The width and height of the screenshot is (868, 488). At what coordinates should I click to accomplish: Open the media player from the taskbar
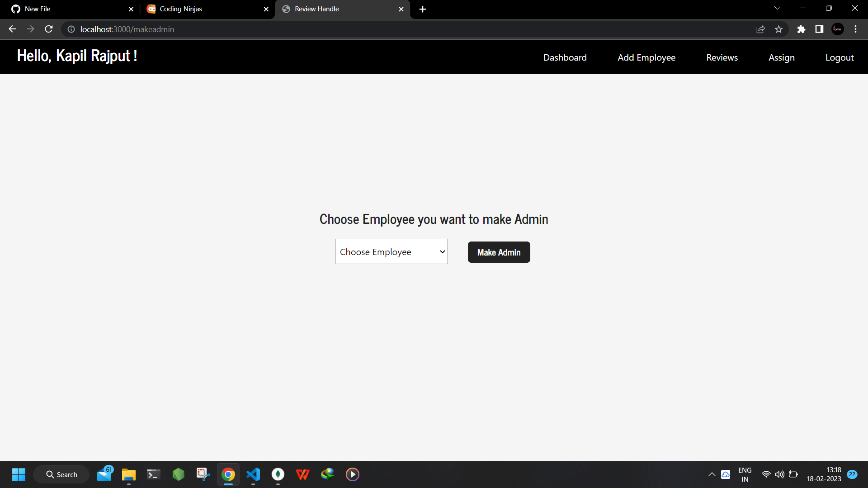pos(352,474)
